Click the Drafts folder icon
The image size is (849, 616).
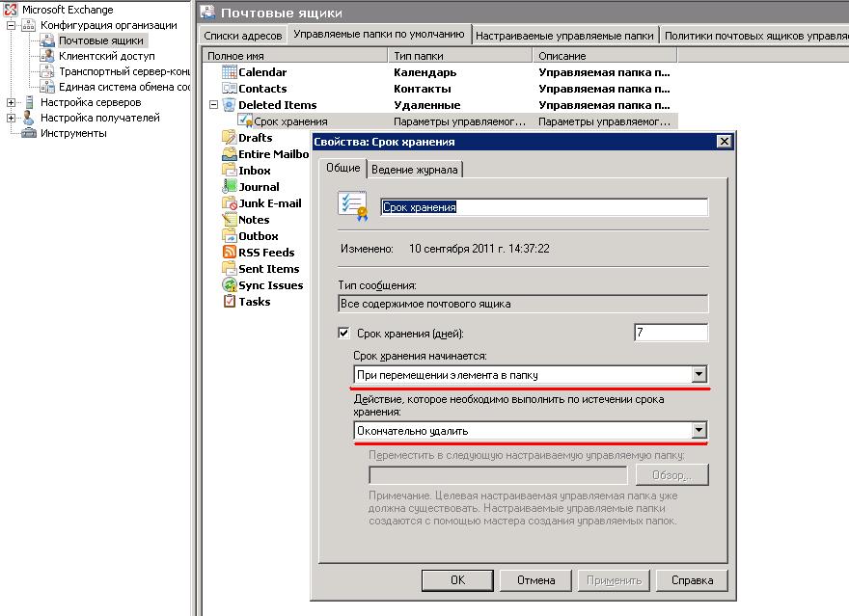230,137
